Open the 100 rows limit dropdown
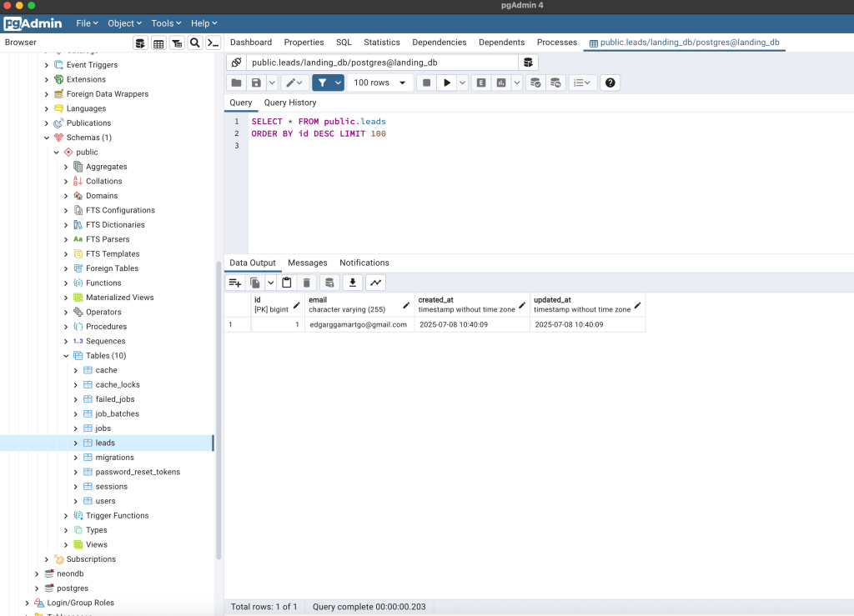Screen dimensions: 854x616 coord(381,83)
